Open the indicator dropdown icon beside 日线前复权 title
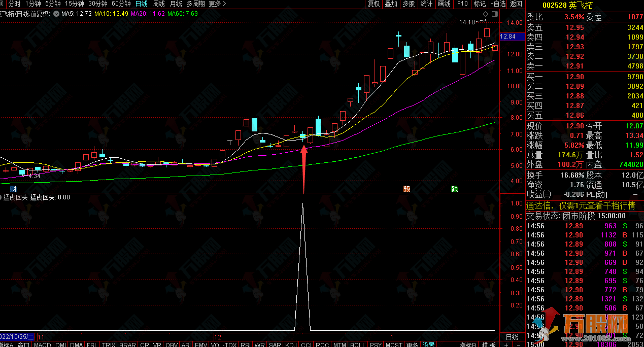644x347 pixels. [55, 14]
